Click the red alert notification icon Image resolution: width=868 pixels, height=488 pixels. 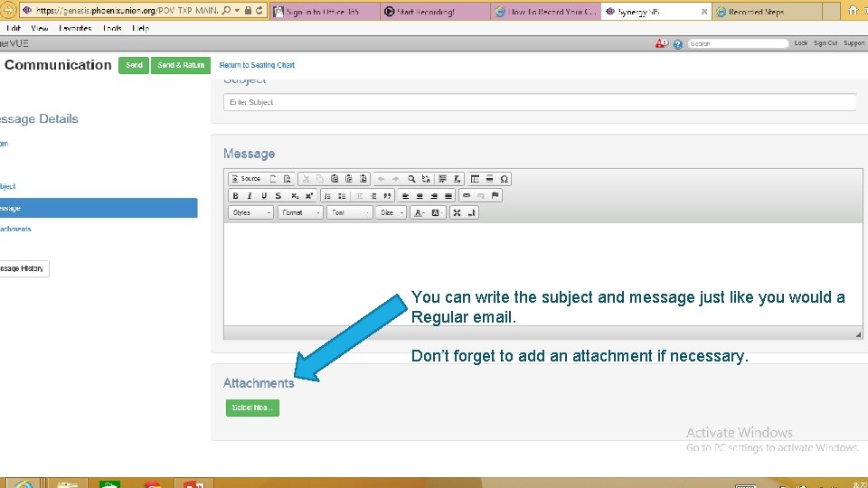click(661, 43)
